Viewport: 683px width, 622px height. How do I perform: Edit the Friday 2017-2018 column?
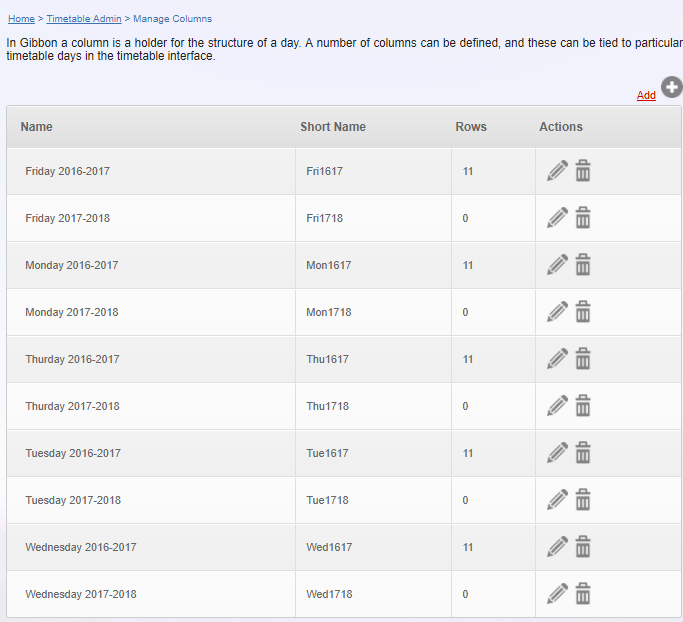[x=557, y=217]
